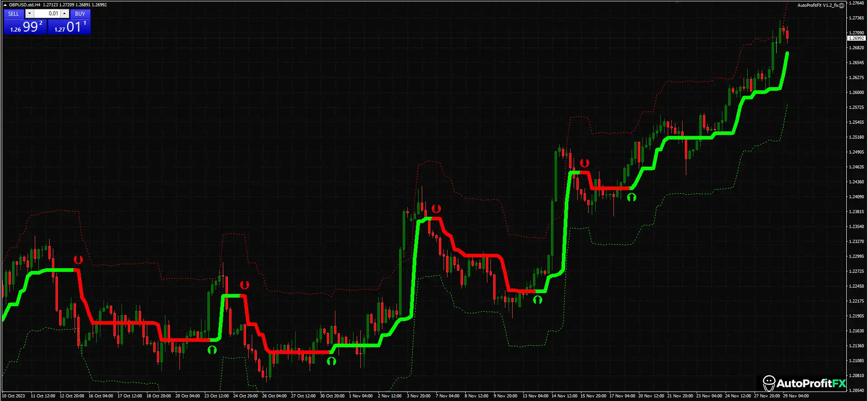Click time axis label 18 Oct 20:00
Image resolution: width=868 pixels, height=401 pixels.
point(159,396)
